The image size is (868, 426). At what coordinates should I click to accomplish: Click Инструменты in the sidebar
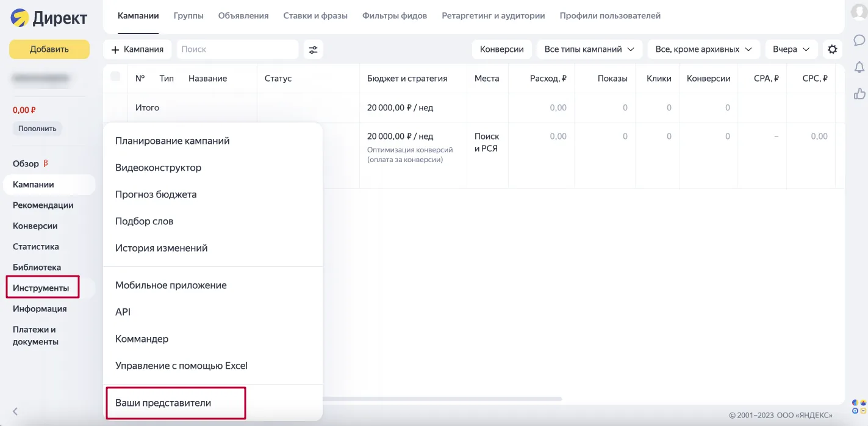[41, 288]
